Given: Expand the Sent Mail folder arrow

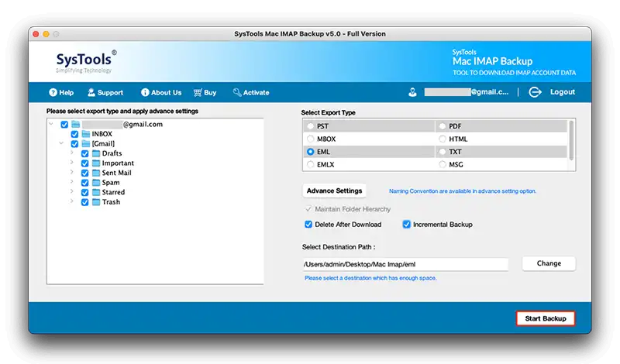Looking at the screenshot, I should (x=71, y=172).
